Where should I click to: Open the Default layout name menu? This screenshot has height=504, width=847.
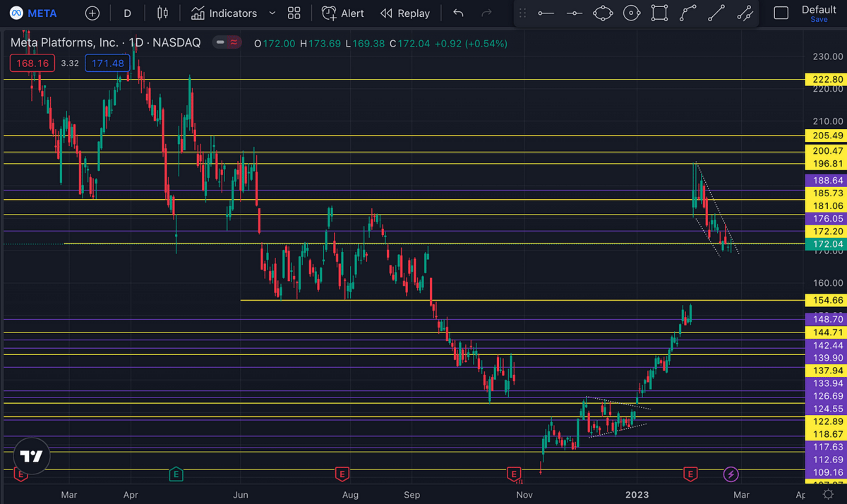pos(819,9)
